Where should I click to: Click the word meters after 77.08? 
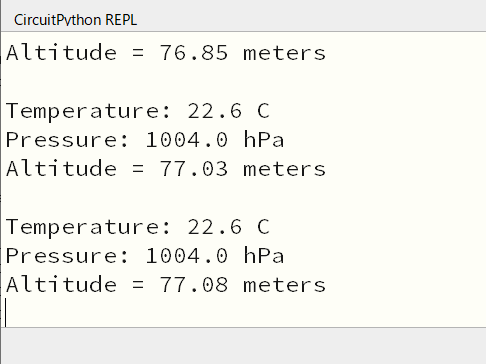tap(284, 285)
